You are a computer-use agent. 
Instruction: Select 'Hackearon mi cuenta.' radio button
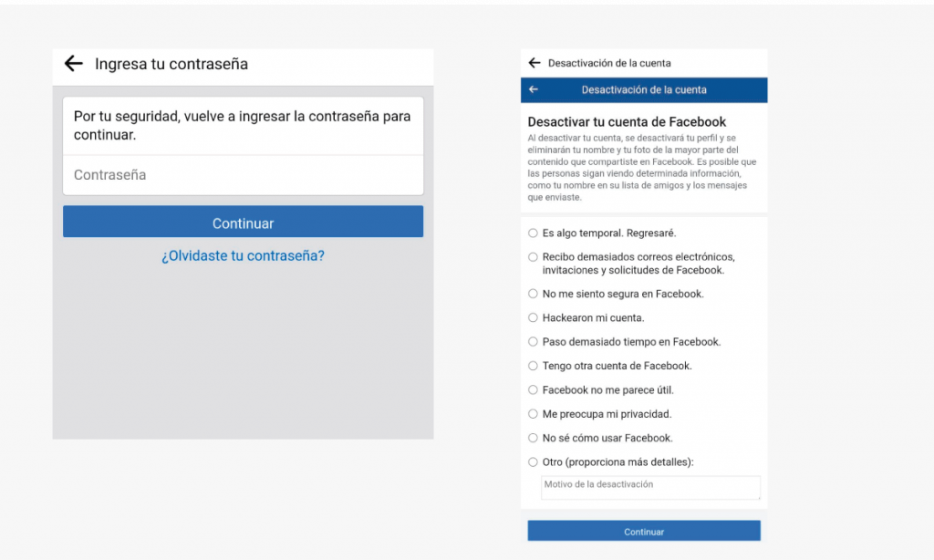pyautogui.click(x=533, y=317)
